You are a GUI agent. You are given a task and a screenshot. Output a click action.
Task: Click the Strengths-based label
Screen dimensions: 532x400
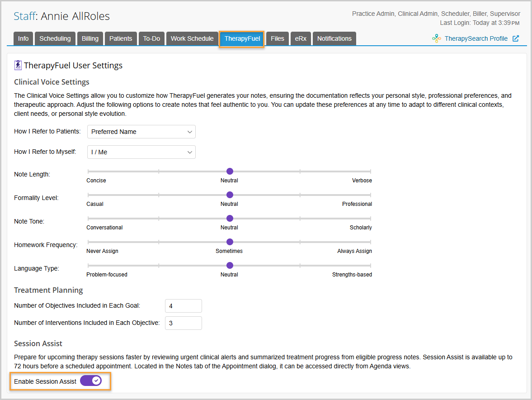[x=352, y=274]
